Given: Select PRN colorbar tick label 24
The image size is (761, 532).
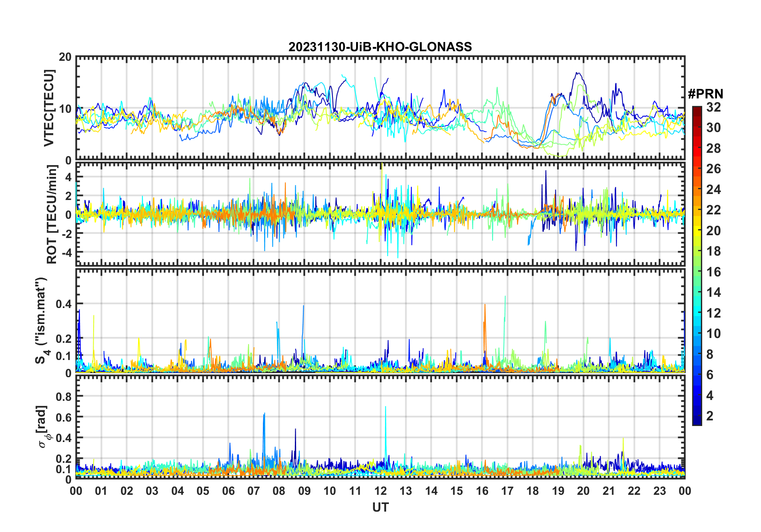Looking at the screenshot, I should (713, 190).
